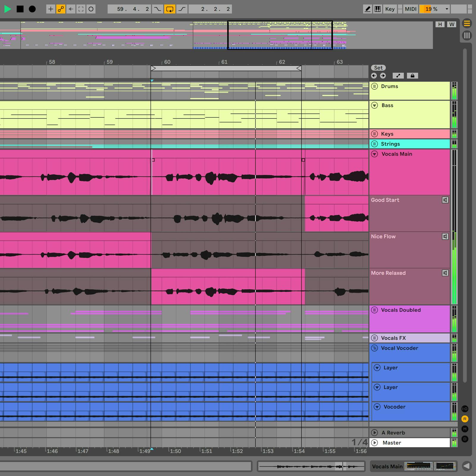Click the panel icon below the hamburger menu

467,36
